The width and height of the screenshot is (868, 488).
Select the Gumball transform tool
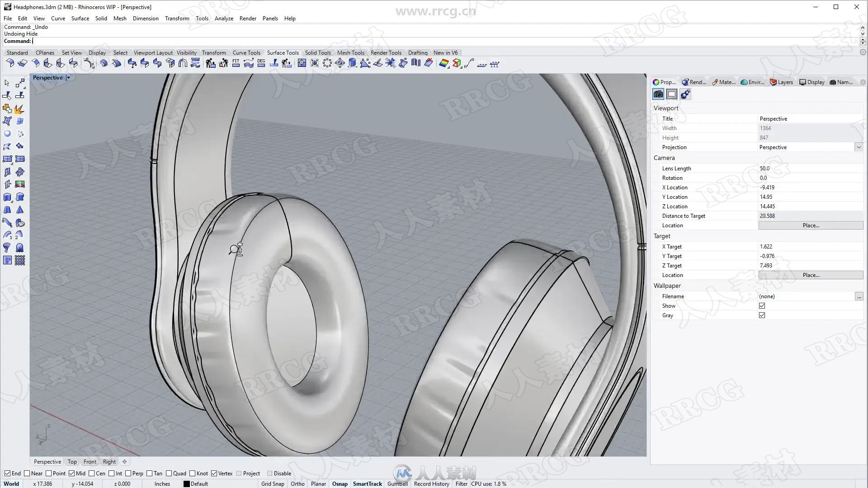point(398,483)
